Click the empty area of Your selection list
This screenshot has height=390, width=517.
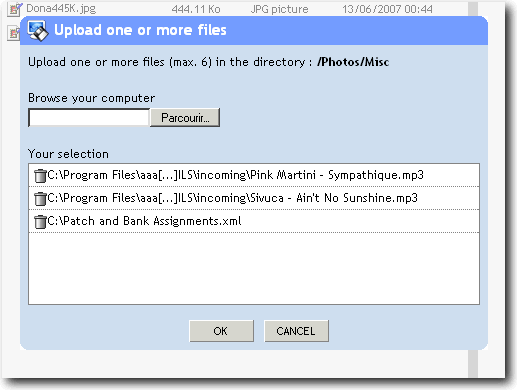pos(254,268)
